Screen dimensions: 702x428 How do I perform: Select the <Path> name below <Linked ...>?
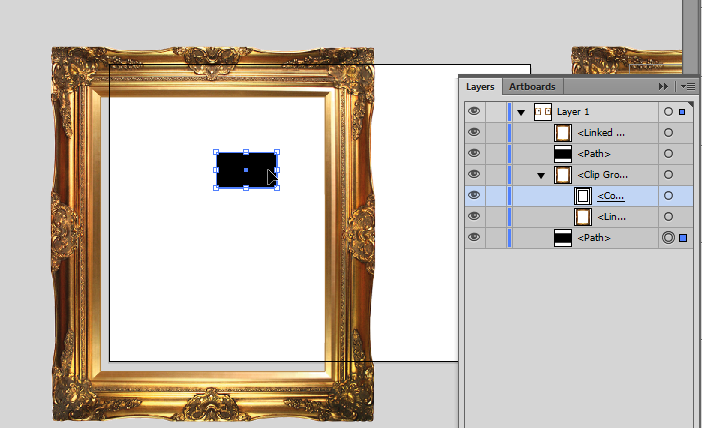(x=594, y=154)
